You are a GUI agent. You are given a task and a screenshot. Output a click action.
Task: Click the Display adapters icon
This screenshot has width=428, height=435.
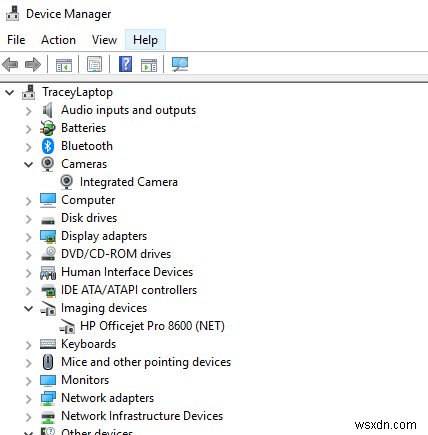48,236
